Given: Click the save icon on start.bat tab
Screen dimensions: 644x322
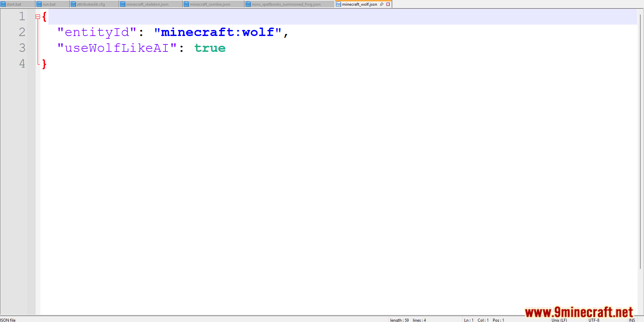Looking at the screenshot, I should pyautogui.click(x=3, y=4).
